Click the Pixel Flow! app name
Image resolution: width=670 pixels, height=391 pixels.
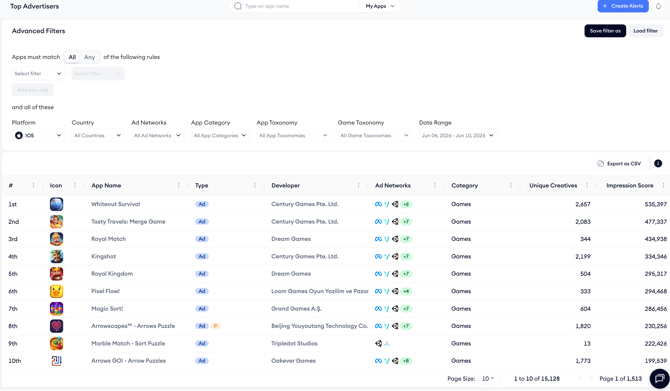point(106,291)
